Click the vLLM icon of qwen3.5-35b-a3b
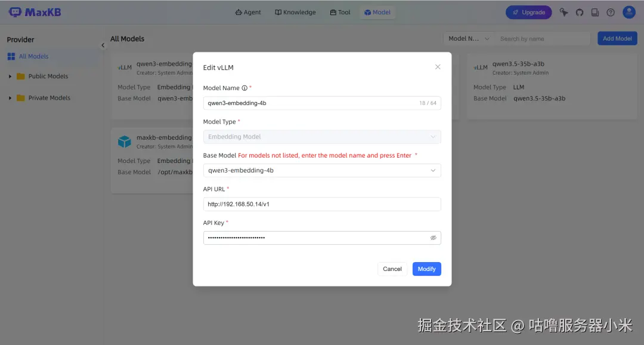The image size is (644, 345). (x=480, y=67)
